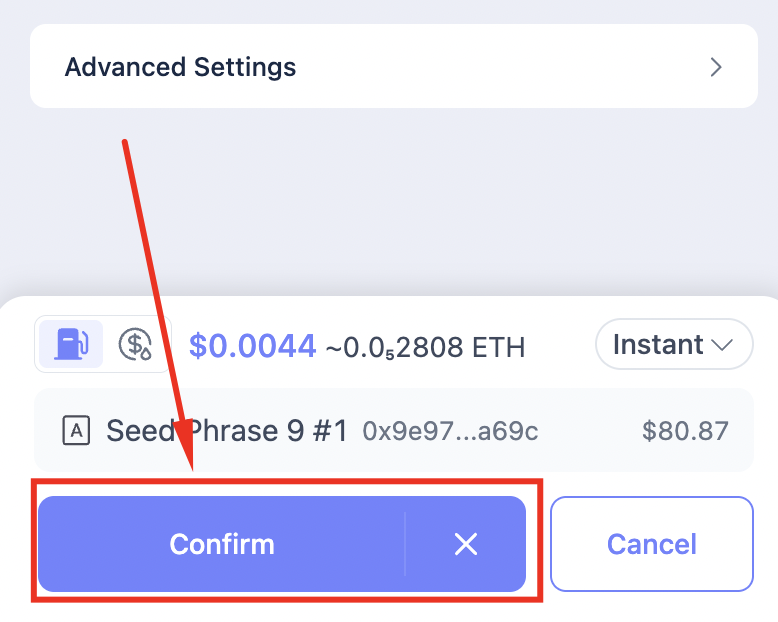Click the Cancel label text
This screenshot has width=778, height=622.
pos(652,544)
